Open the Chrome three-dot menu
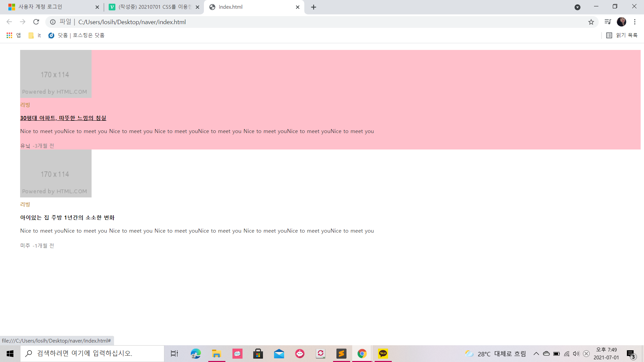Viewport: 644px width, 362px height. click(x=635, y=22)
